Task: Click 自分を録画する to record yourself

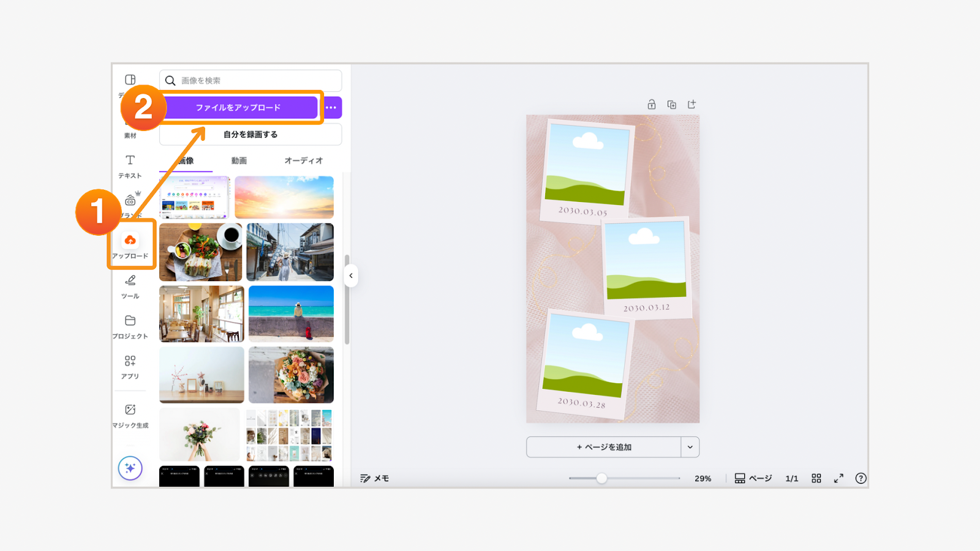Action: 250,134
